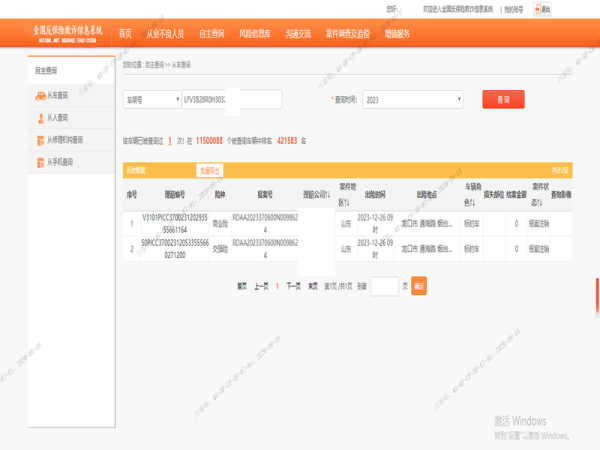Open the 我的账号 link
Viewport: 600px width, 450px height.
click(x=514, y=9)
